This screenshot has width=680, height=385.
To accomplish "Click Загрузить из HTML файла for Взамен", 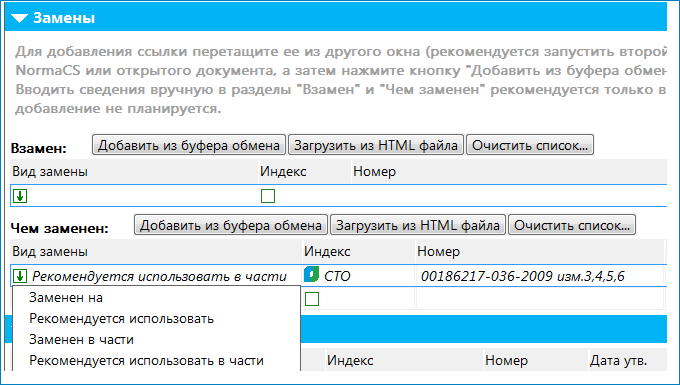I will click(x=376, y=145).
